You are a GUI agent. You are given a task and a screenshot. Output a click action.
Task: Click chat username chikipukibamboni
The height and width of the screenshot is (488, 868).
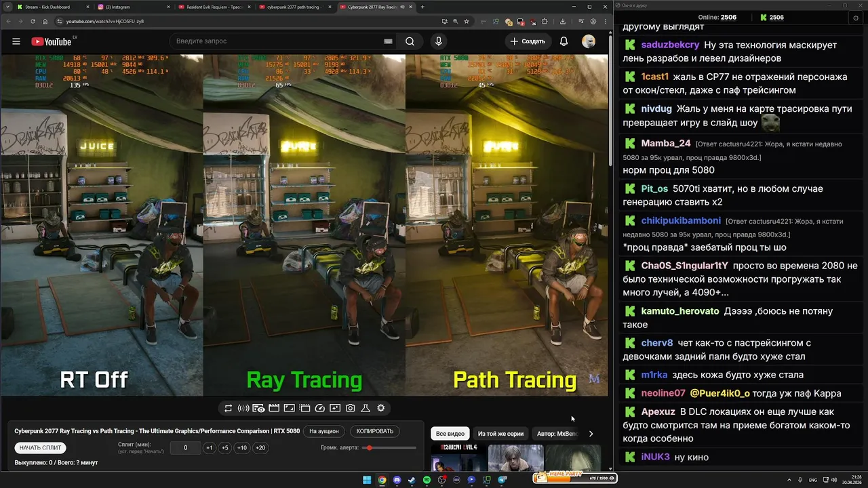tap(681, 220)
